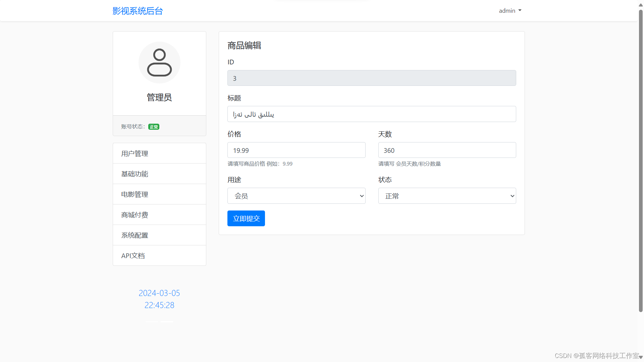Click the page vertical scrollbar
Image resolution: width=644 pixels, height=362 pixels.
click(641, 161)
